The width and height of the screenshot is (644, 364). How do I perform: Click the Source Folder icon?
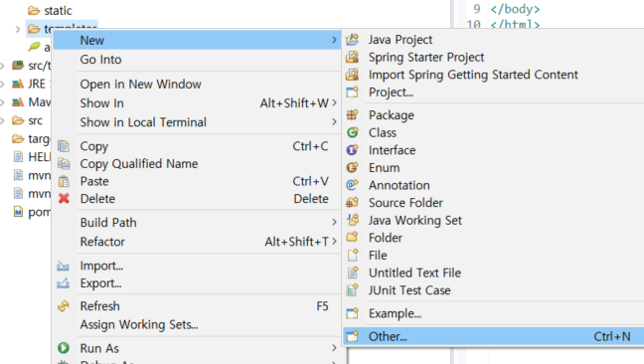point(353,203)
